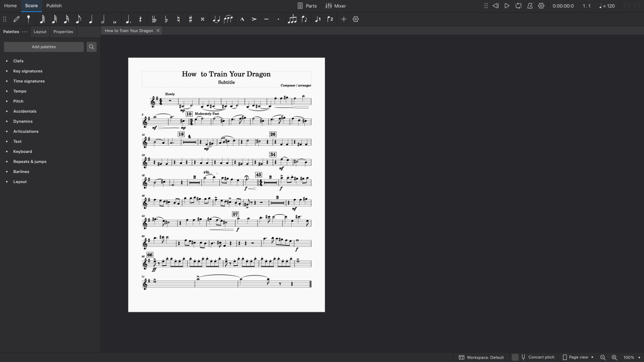The image size is (644, 362).
Task: Click the sharp accidental icon
Action: [190, 19]
